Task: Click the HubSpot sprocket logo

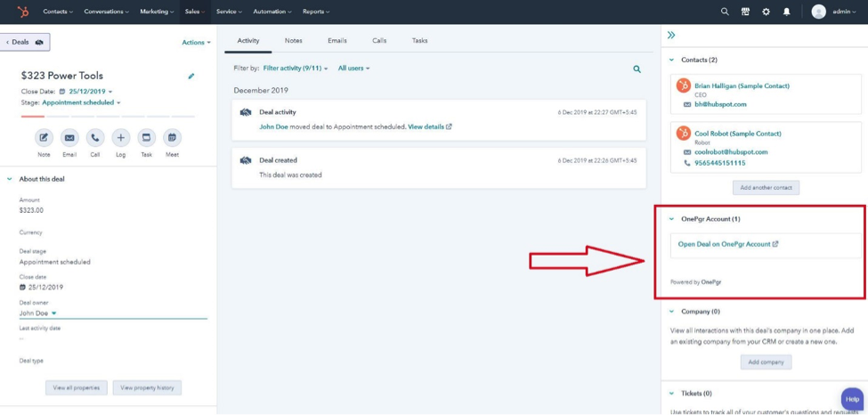Action: (22, 12)
